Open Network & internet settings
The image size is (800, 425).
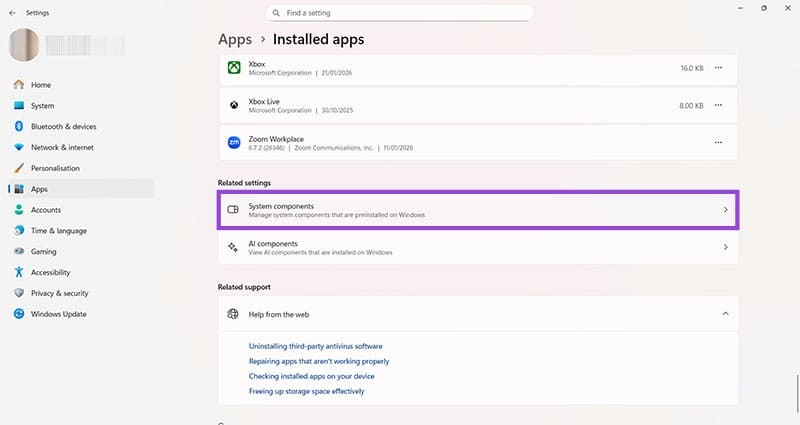tap(81, 147)
